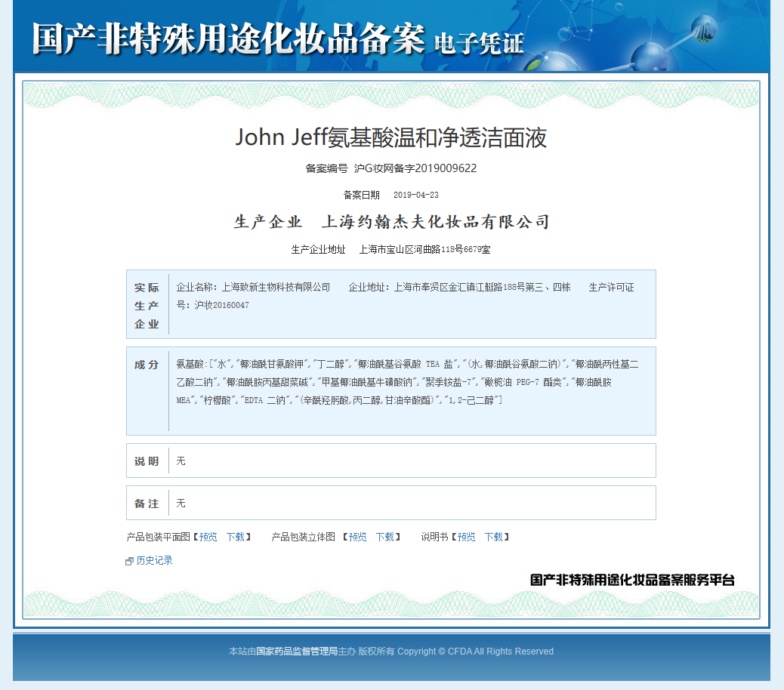Click the production license 沪妆20160047
Image resolution: width=784 pixels, height=690 pixels.
[x=221, y=305]
